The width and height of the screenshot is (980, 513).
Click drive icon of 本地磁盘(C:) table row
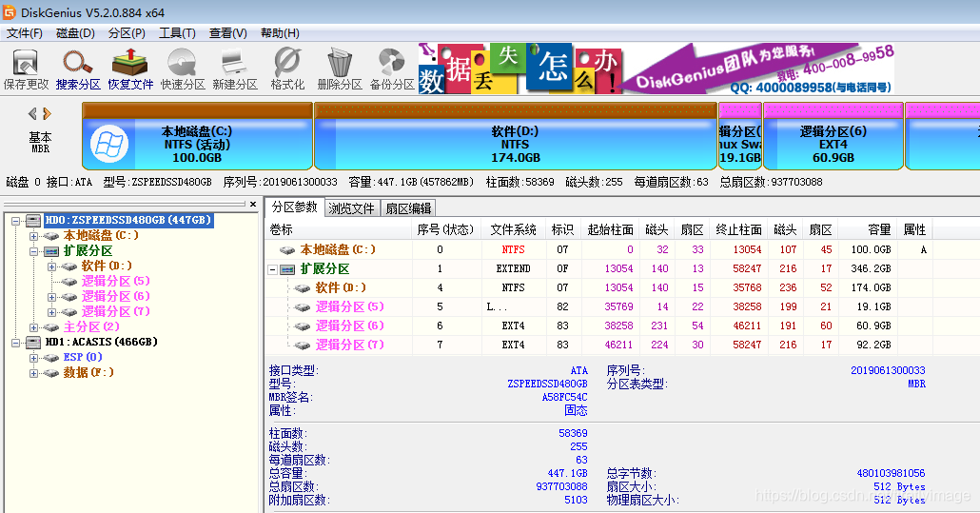click(287, 250)
